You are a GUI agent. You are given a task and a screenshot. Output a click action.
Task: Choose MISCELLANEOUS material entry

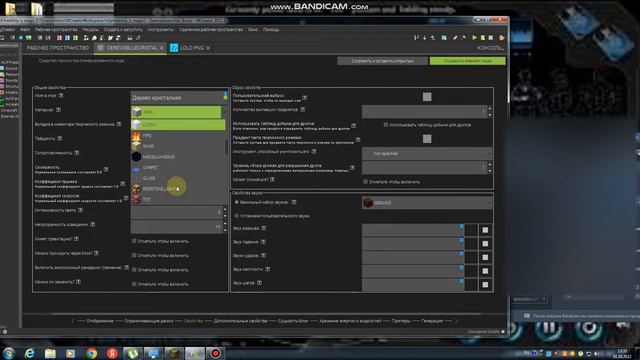(178, 157)
